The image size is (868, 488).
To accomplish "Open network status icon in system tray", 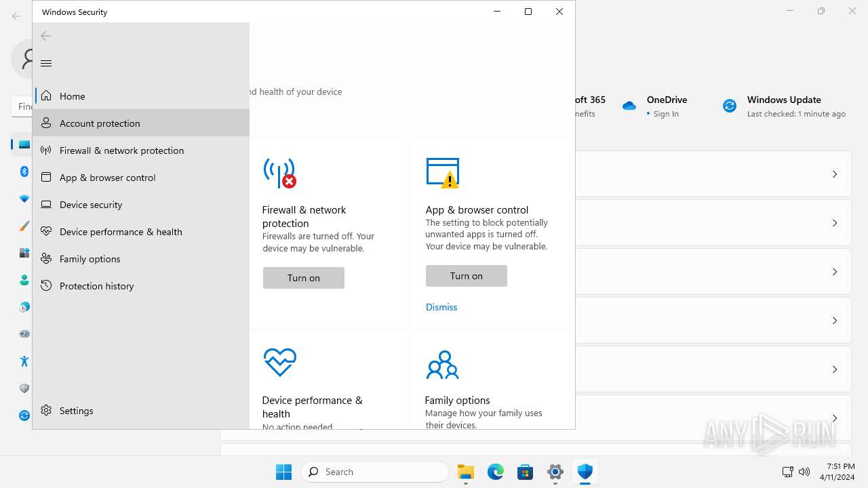I will click(787, 472).
